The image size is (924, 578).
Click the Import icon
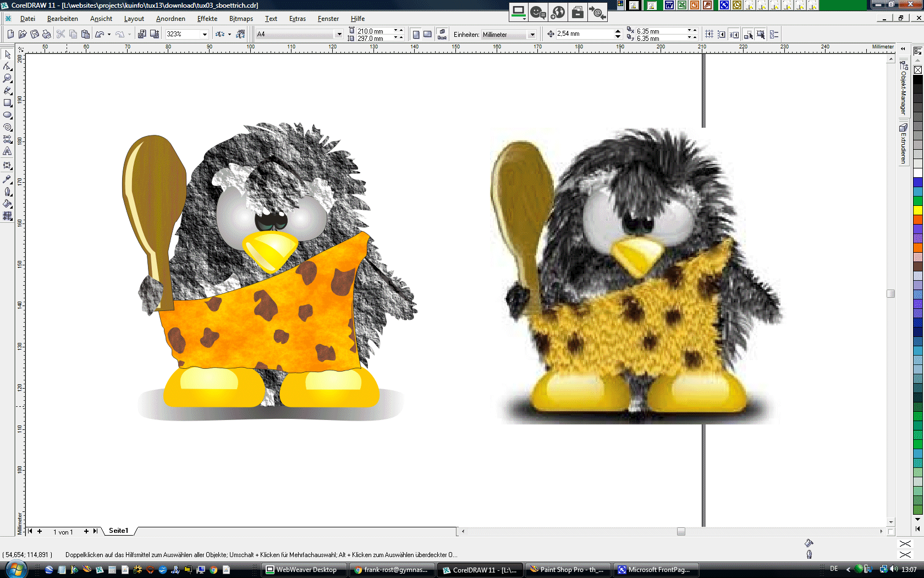click(x=142, y=34)
